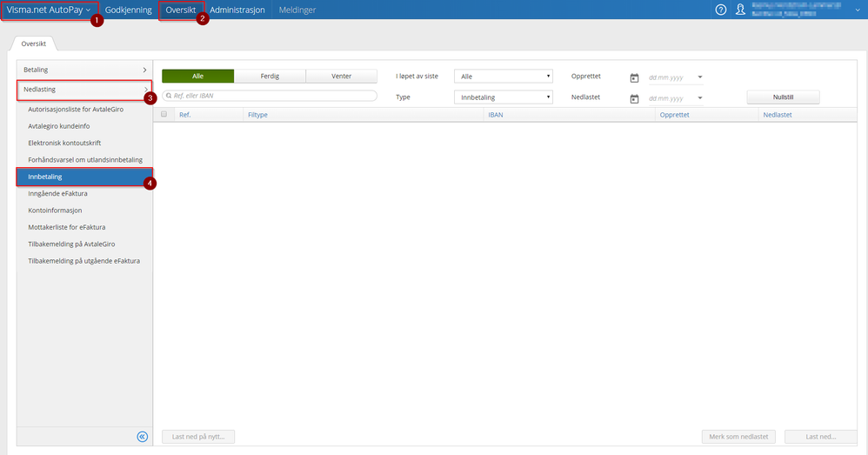
Task: Open Administrasjon menu
Action: [237, 10]
